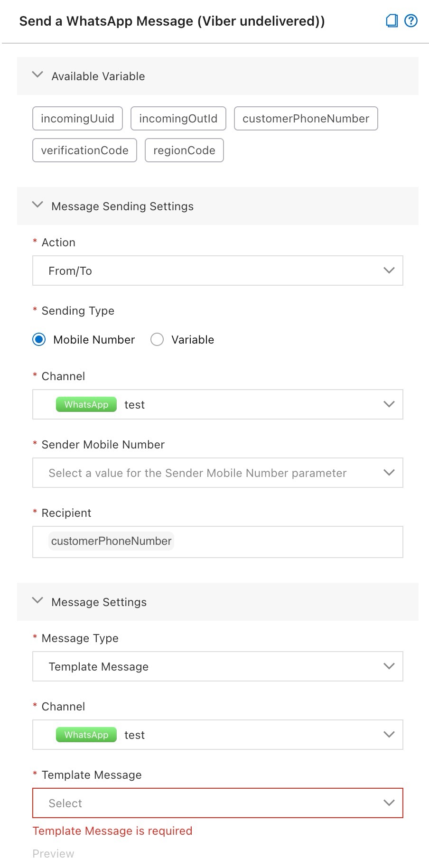Screen dimensions: 429x868
Task: Select the Variable sending type
Action: pyautogui.click(x=157, y=339)
